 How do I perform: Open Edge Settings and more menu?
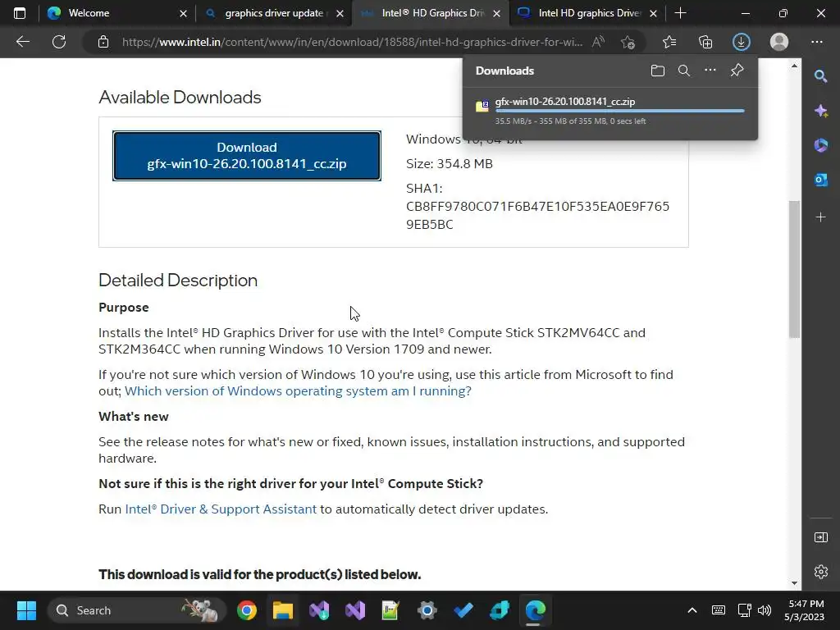816,42
